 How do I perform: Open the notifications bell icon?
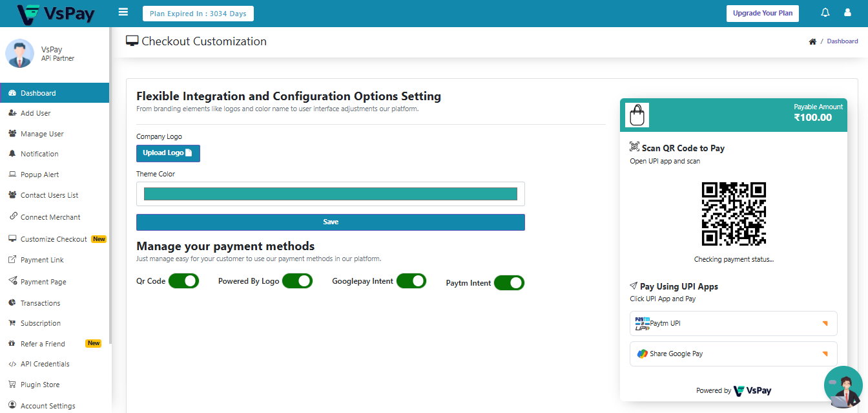coord(825,13)
